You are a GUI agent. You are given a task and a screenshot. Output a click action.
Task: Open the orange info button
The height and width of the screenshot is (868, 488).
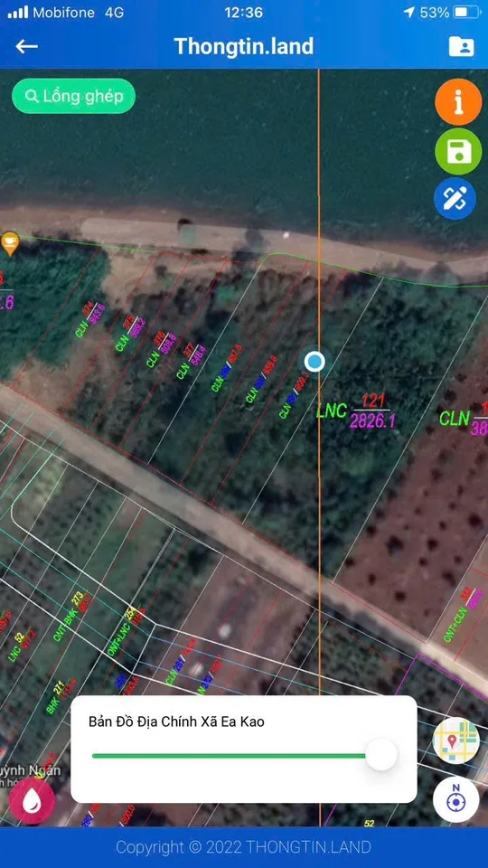(x=458, y=102)
